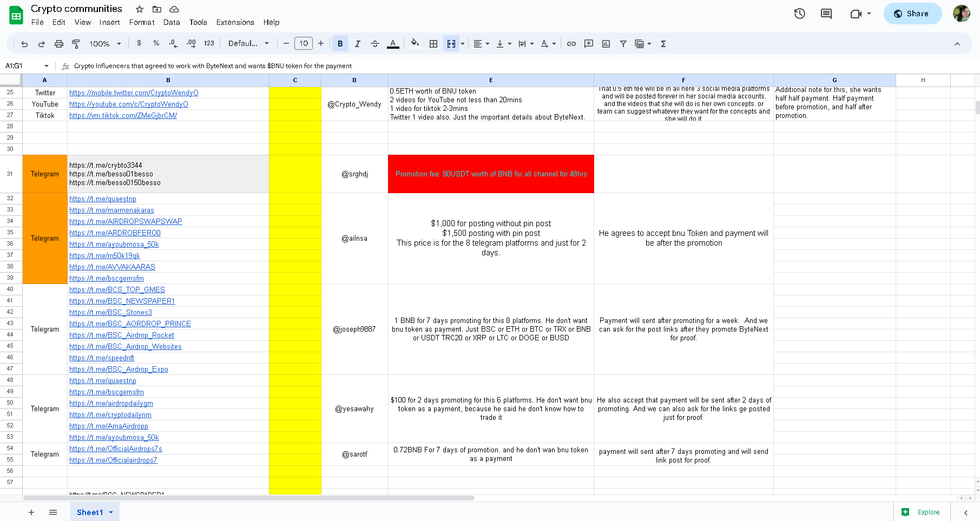This screenshot has height=521, width=980.
Task: Increase font size with plus button
Action: 321,43
